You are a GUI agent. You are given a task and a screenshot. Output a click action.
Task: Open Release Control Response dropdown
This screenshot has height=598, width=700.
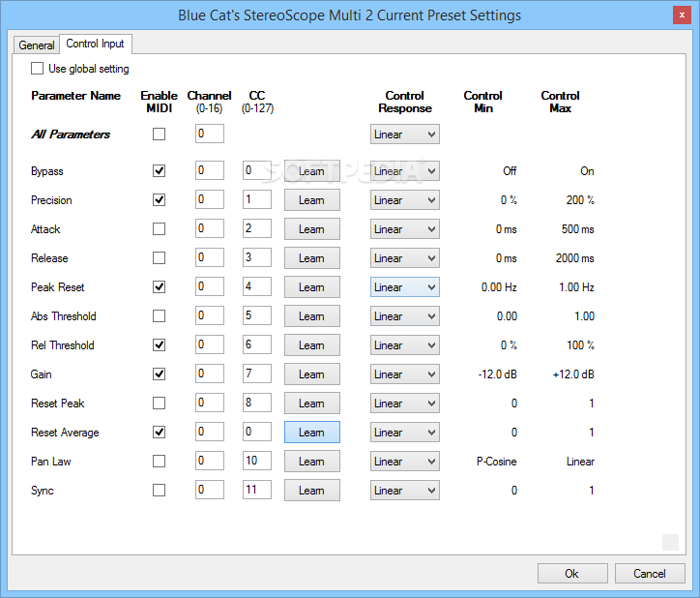[405, 258]
